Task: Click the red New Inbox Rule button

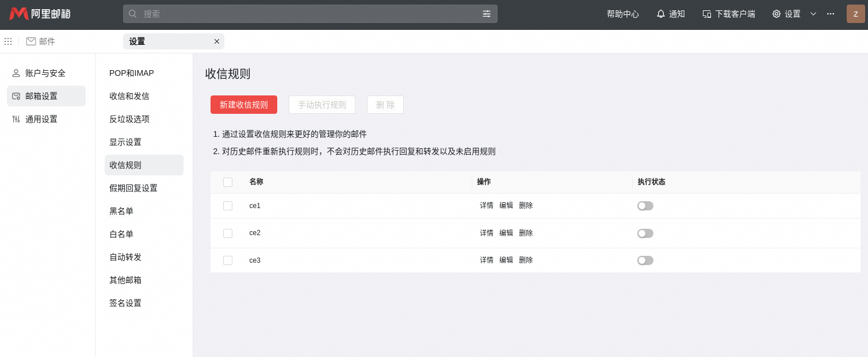Action: click(x=244, y=105)
